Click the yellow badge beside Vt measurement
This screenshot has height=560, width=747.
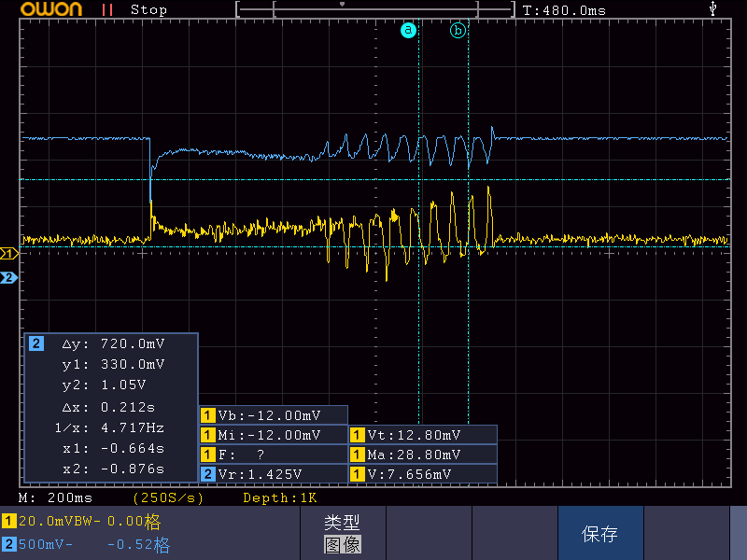click(357, 435)
